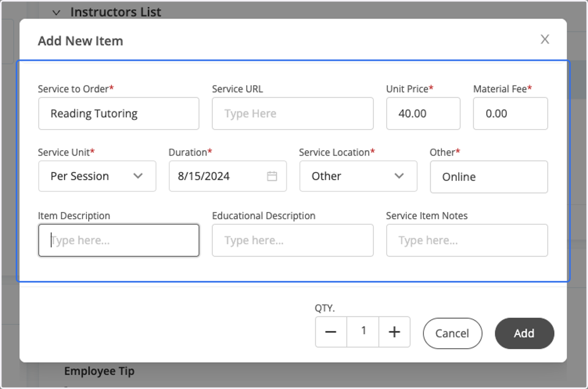Click the Service Unit label

pos(66,153)
